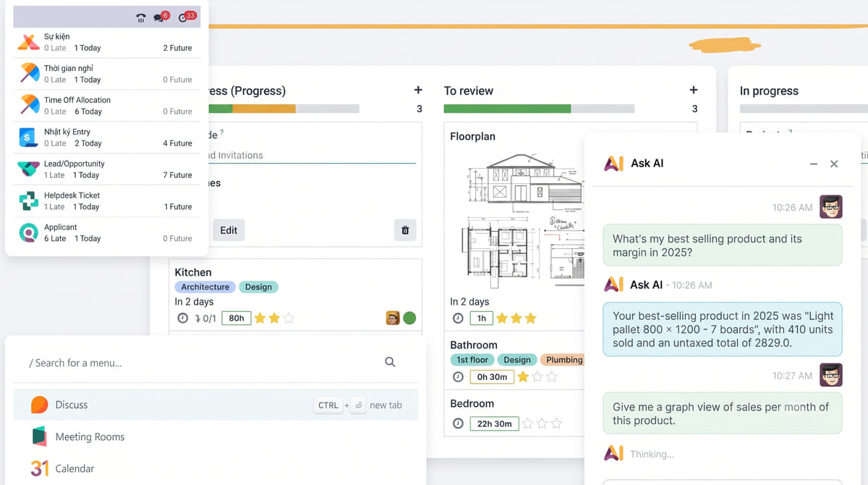Show the 7 Future Lead/Opportunity activities
The image size is (868, 485).
pos(177,175)
